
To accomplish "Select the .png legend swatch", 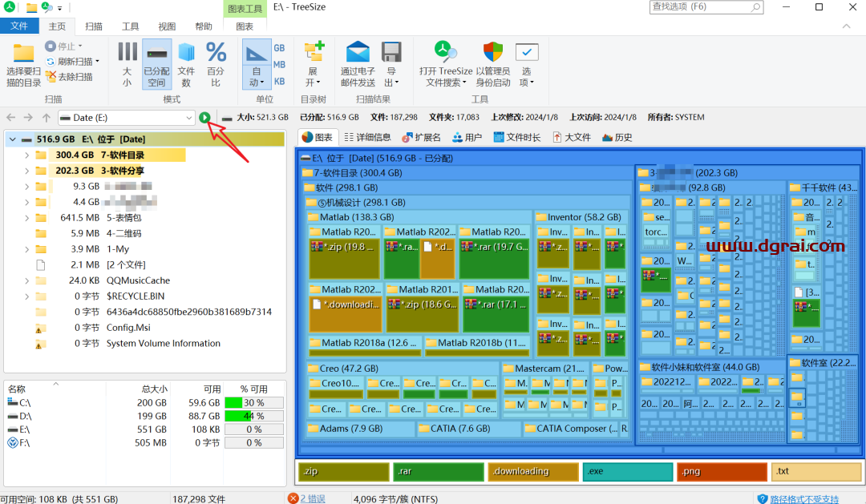I will [722, 471].
